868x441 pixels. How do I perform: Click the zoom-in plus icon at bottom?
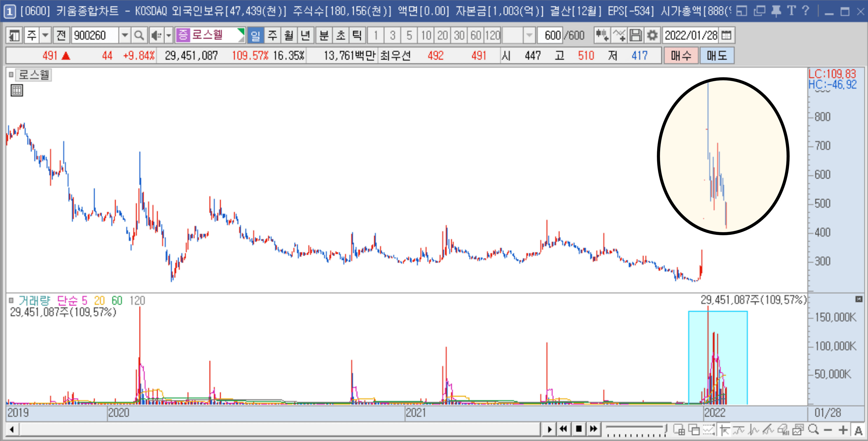point(843,430)
